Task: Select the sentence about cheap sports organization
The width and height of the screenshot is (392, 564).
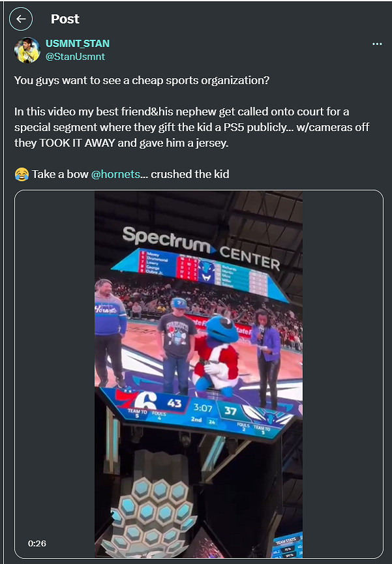Action: click(142, 80)
